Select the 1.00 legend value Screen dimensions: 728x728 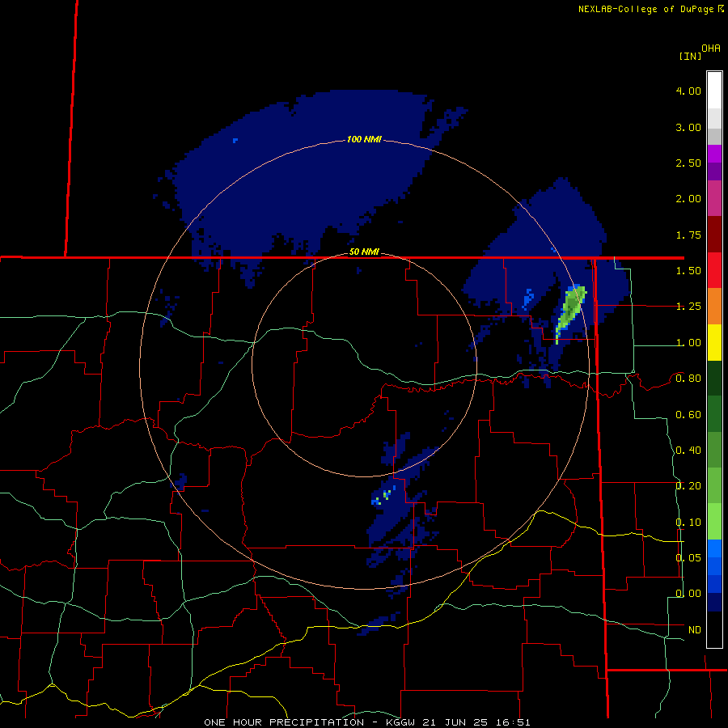click(x=688, y=343)
